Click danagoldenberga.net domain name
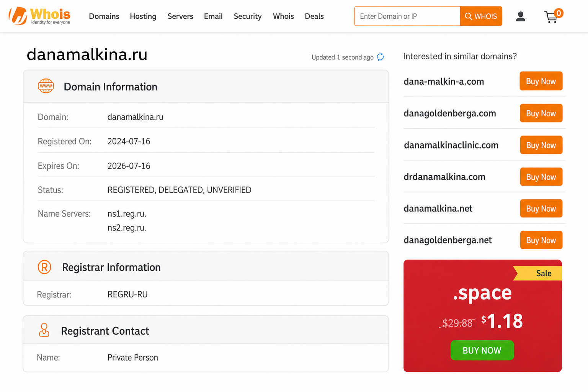The height and width of the screenshot is (392, 588). tap(448, 240)
